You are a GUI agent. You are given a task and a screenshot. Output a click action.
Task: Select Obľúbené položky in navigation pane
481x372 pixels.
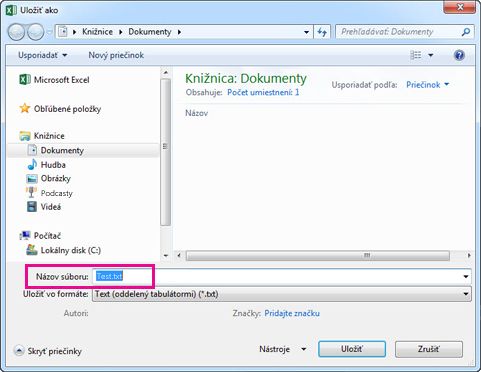tap(67, 109)
